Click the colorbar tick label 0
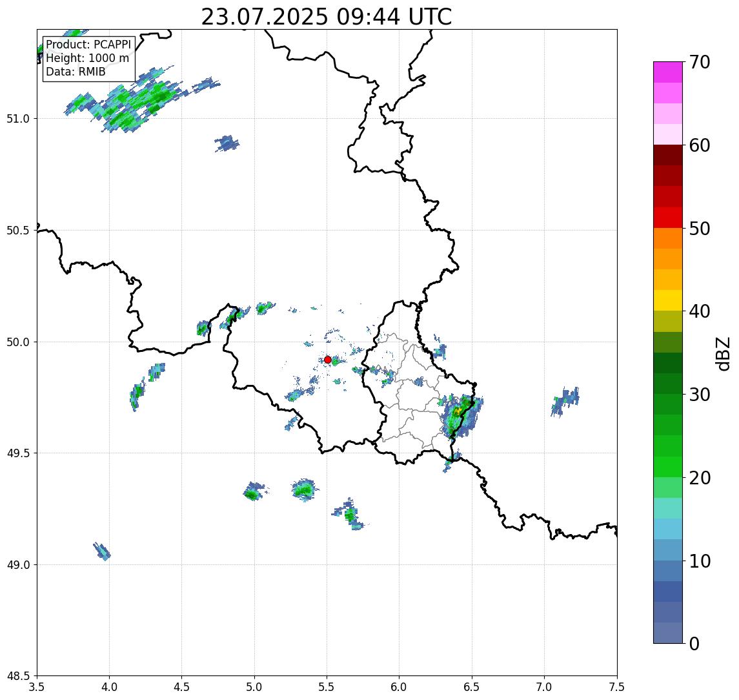Viewport: 739px width, 700px height. [694, 643]
